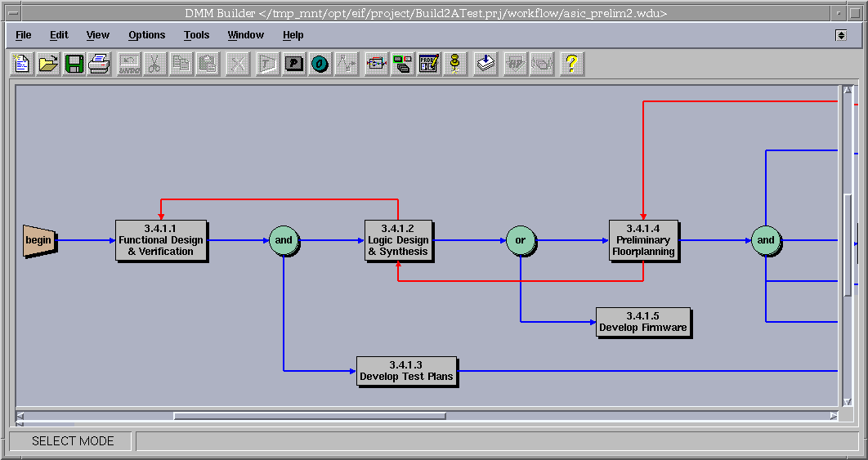This screenshot has height=460, width=868.
Task: Click the yellow pushpin toolbar icon
Action: click(455, 64)
